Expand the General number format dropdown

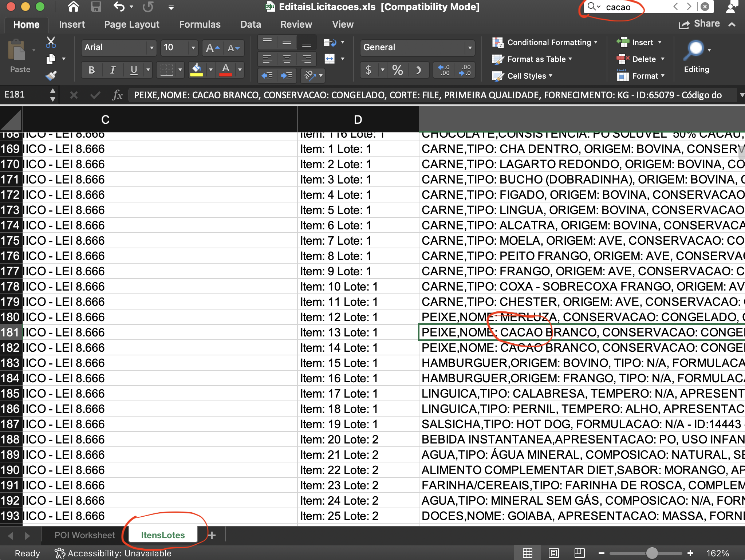point(470,48)
